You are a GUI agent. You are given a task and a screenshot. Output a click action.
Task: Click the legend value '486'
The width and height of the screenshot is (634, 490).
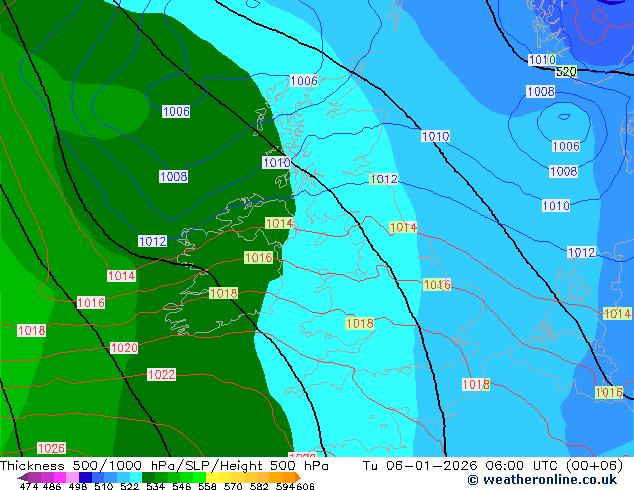tap(52, 486)
